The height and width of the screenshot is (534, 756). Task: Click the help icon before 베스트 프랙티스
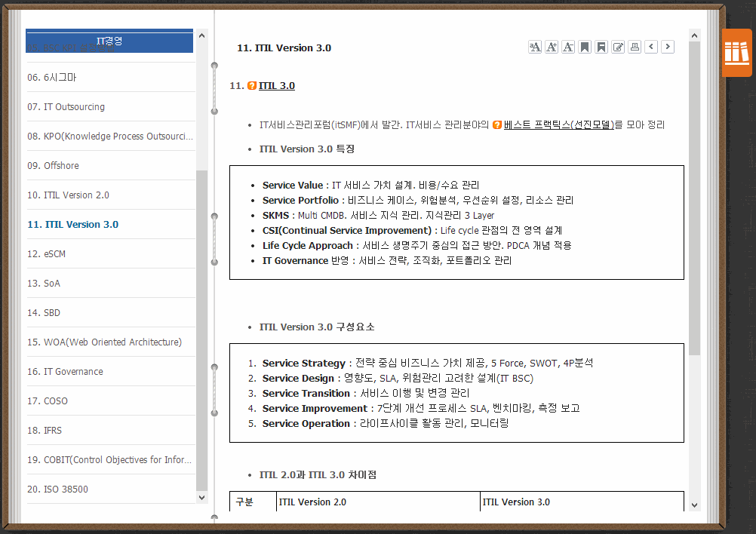pos(497,124)
